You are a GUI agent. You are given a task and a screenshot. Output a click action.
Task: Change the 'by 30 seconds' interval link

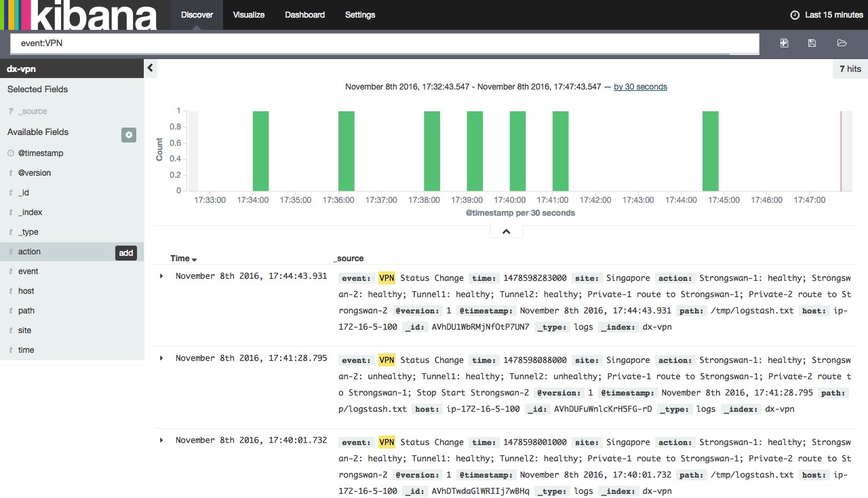[640, 87]
